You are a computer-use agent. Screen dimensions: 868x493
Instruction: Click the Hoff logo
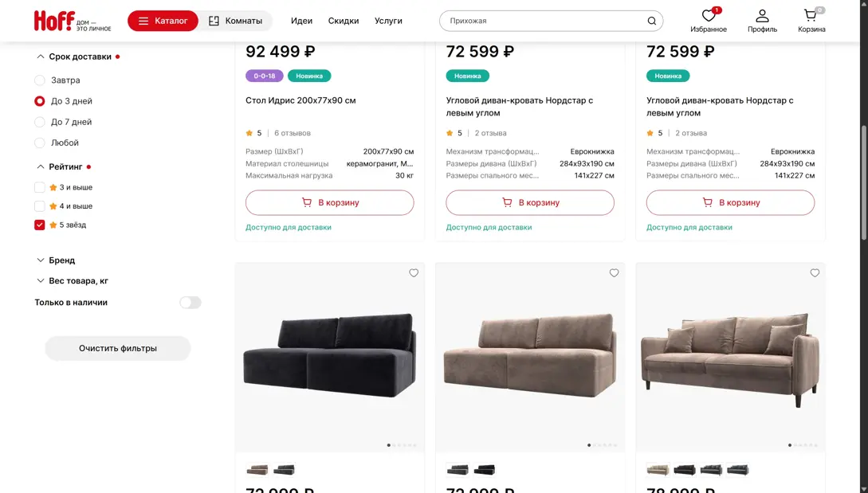(54, 21)
